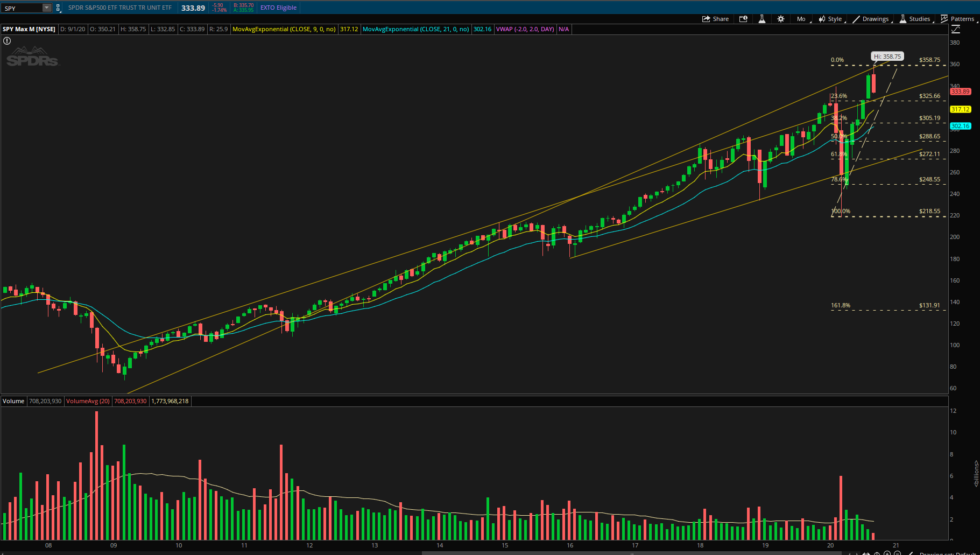The image size is (980, 555).
Task: Select the cyan MovAvgExponential 21 study label
Action: pyautogui.click(x=416, y=29)
